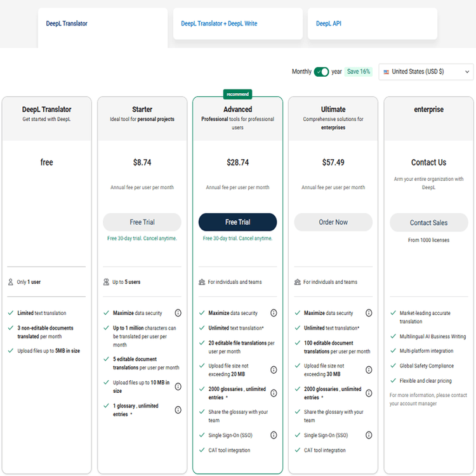Image resolution: width=476 pixels, height=476 pixels.
Task: Click info icon for Ultimate 2000 glossaries
Action: coord(369,393)
